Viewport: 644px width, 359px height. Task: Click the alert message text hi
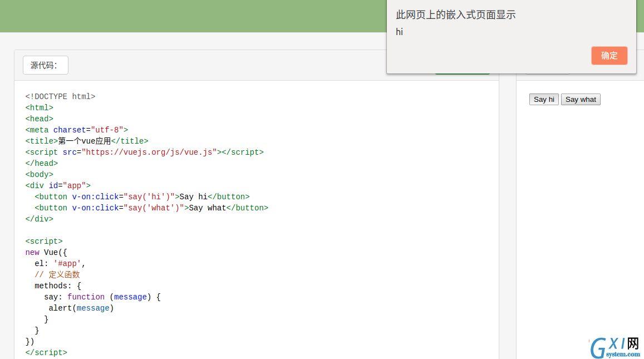[399, 32]
